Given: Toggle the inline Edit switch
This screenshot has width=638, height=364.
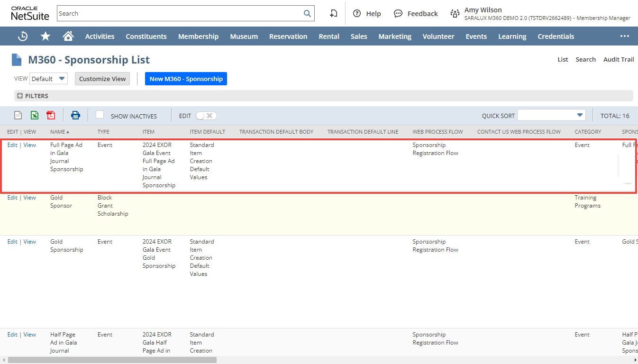Looking at the screenshot, I should pyautogui.click(x=206, y=116).
